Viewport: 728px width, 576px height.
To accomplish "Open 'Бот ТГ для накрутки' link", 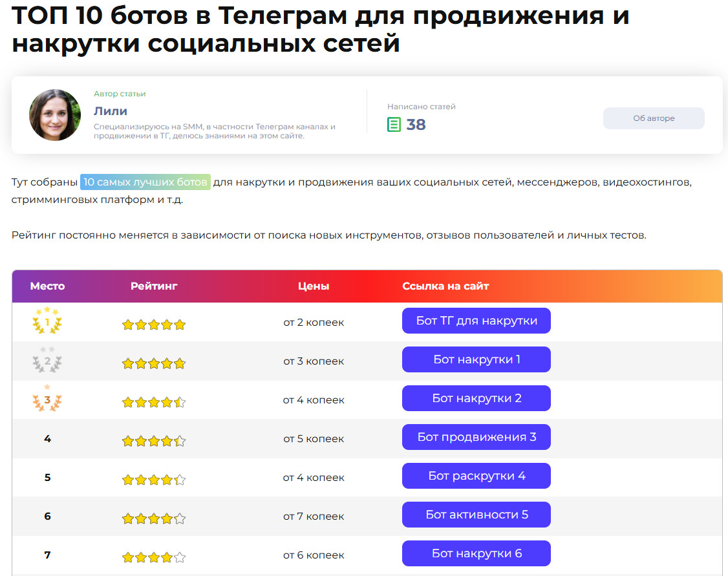I will (x=476, y=321).
